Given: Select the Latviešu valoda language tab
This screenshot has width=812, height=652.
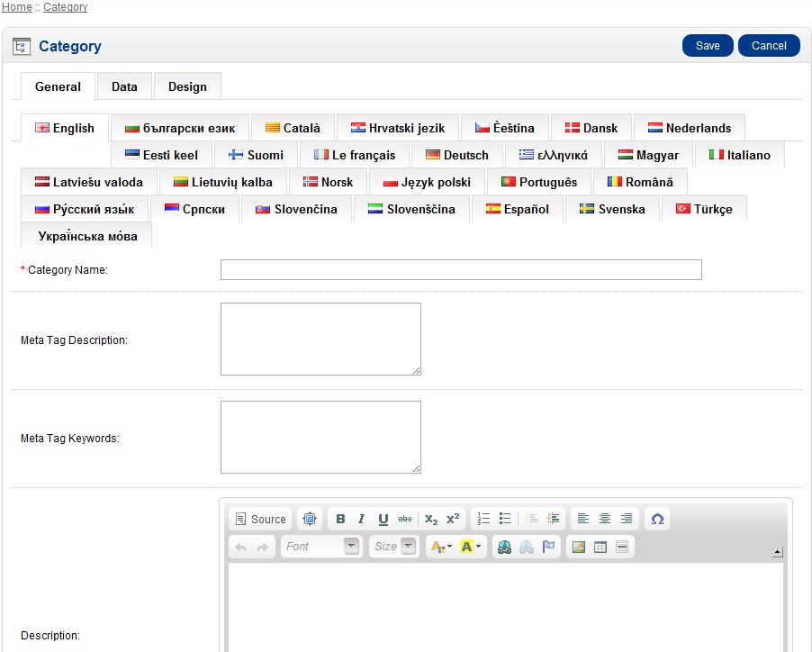Looking at the screenshot, I should (x=89, y=182).
